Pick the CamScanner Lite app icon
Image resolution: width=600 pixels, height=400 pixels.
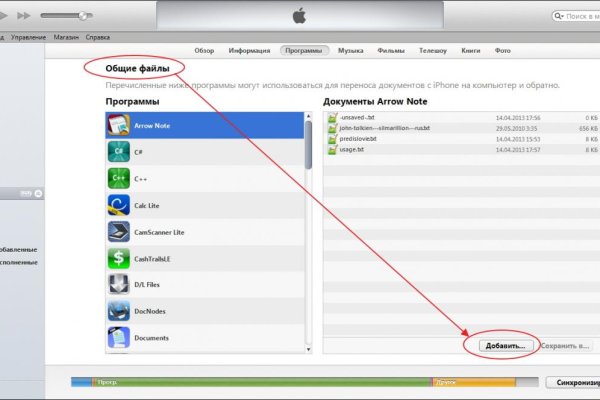[x=117, y=232]
